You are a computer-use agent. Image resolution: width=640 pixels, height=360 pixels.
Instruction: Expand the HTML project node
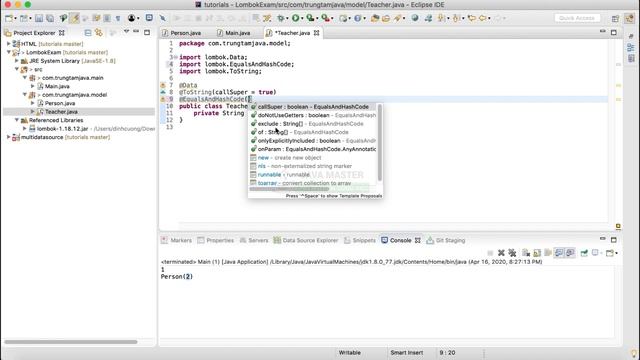[x=9, y=44]
